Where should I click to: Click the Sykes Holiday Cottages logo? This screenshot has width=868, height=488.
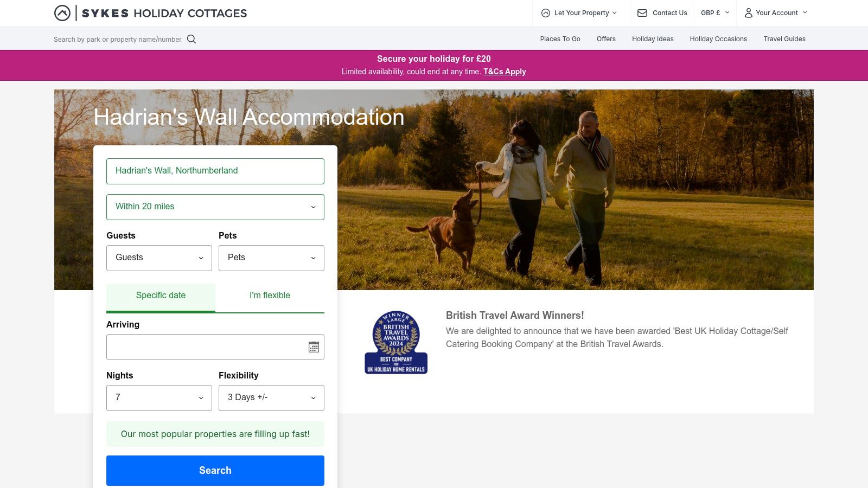150,13
